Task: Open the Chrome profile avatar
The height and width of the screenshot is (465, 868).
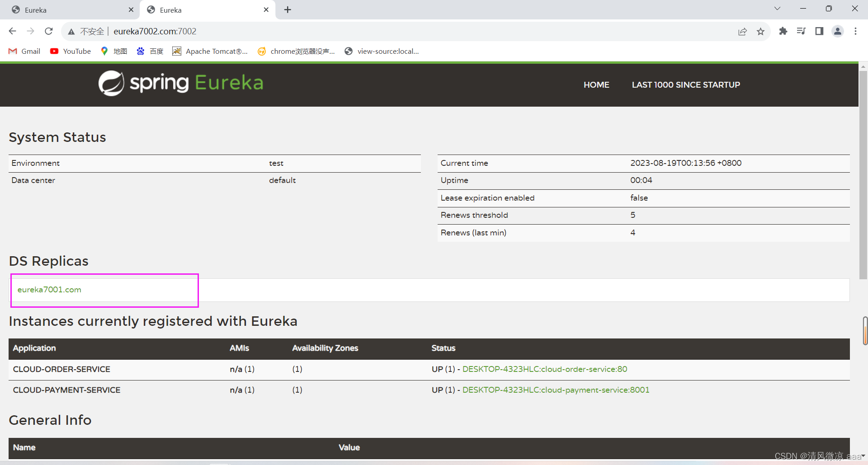Action: click(838, 31)
